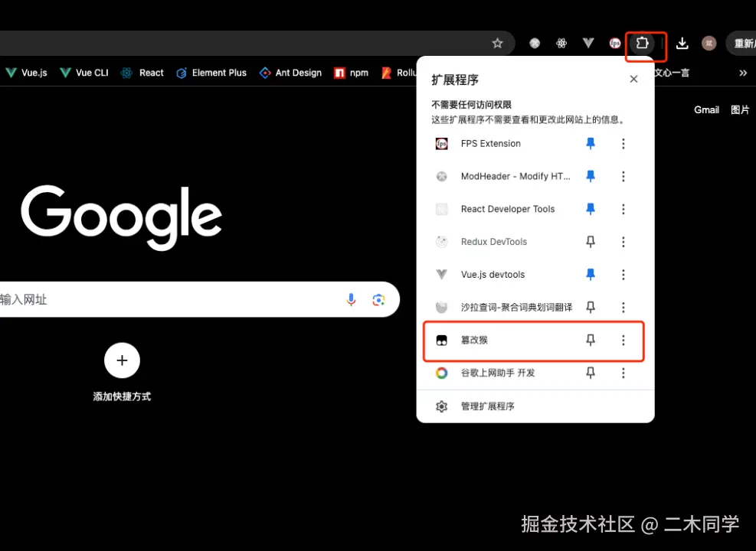
Task: Click the 重新 relaunch button in toolbar
Action: [742, 44]
